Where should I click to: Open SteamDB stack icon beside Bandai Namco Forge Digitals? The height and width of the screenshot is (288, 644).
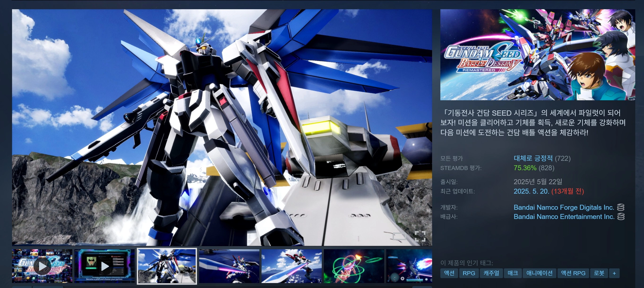coord(621,207)
